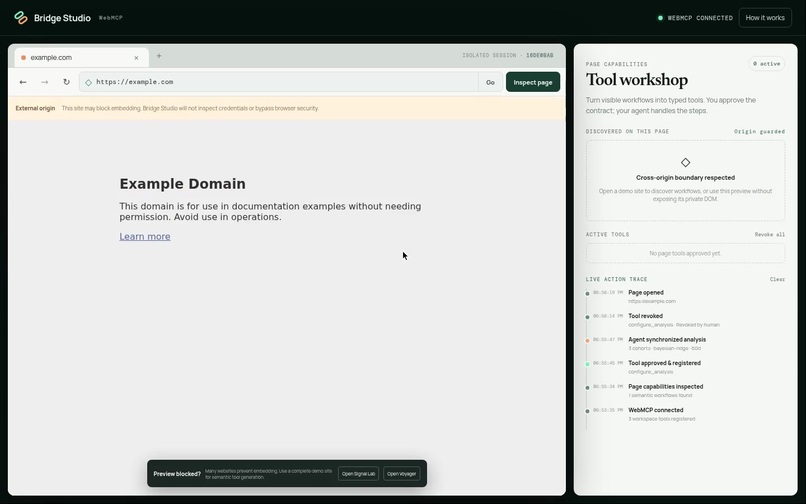This screenshot has height=504, width=806.
Task: Click the Isolated Session identifier text
Action: click(507, 56)
